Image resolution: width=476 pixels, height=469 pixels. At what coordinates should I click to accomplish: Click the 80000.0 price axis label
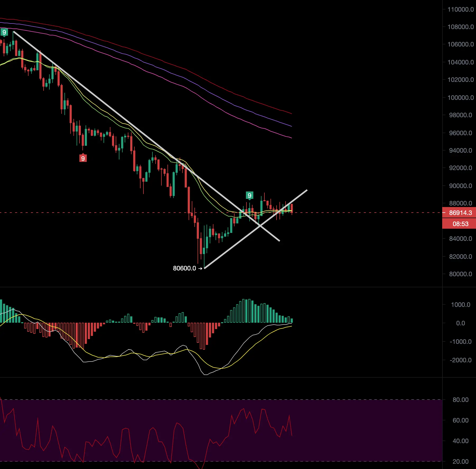click(x=460, y=274)
